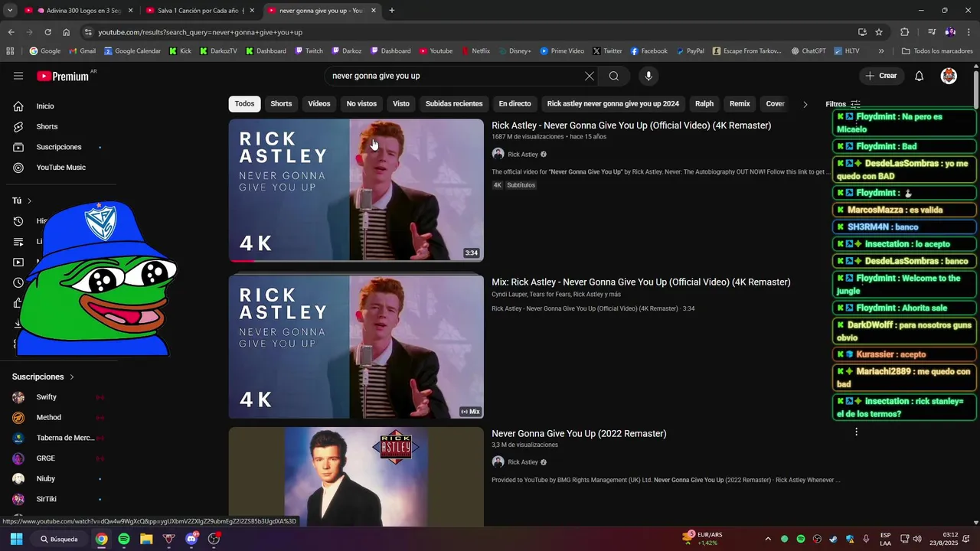Show hidden system tray icons
The image size is (980, 551).
point(768,539)
